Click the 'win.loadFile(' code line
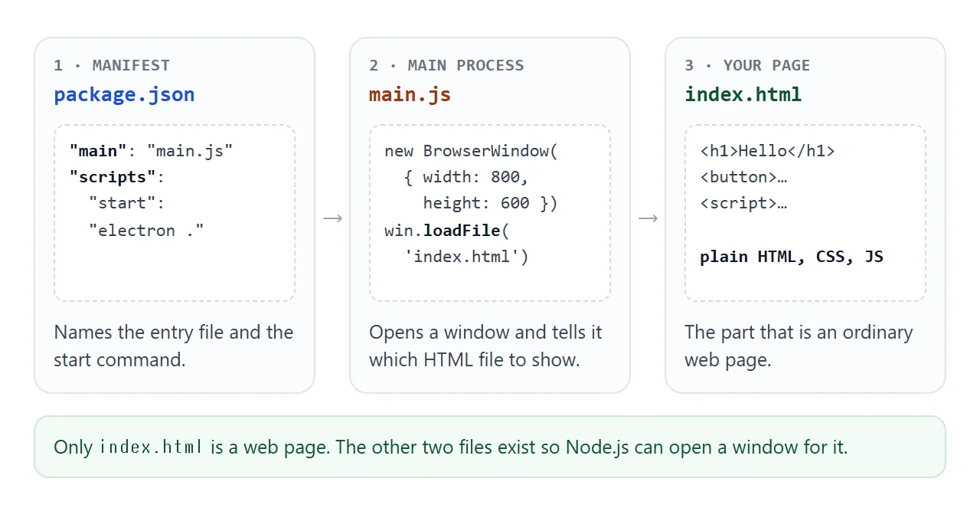 (447, 230)
